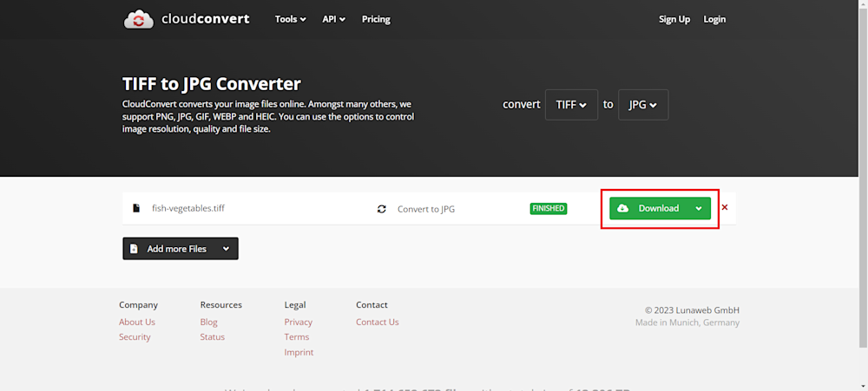
Task: Open the TIFF source format dropdown
Action: pos(571,105)
